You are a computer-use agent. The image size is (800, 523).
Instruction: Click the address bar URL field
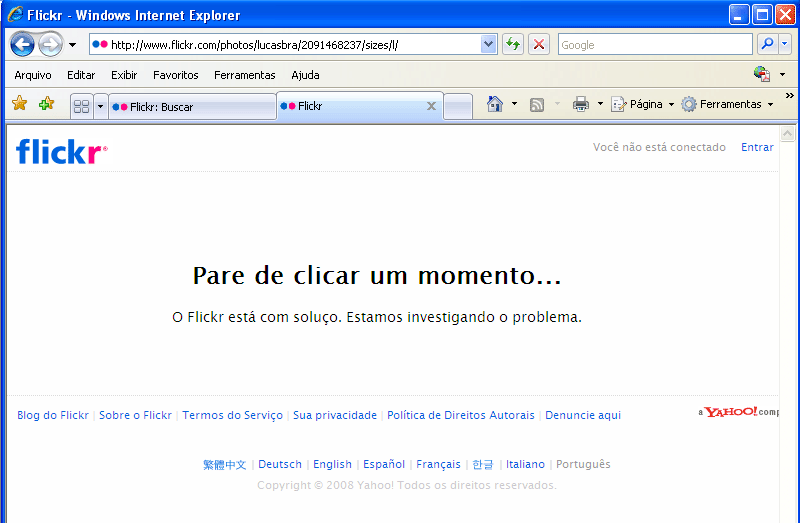[286, 45]
